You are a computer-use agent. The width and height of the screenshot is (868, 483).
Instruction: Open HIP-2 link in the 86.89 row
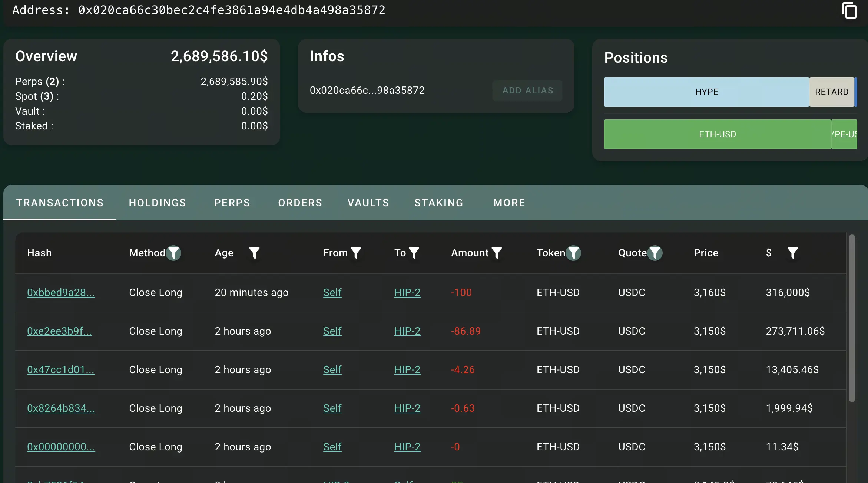click(x=407, y=331)
